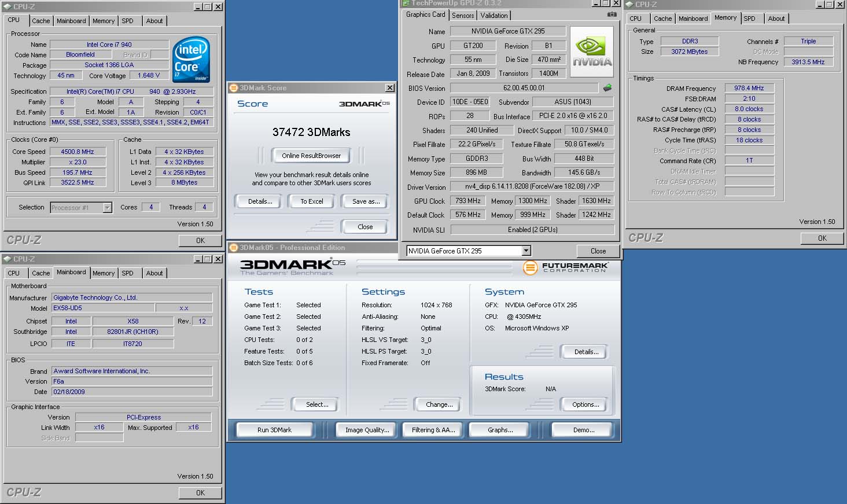Click the Details... button under System
The height and width of the screenshot is (504, 847).
pos(585,352)
